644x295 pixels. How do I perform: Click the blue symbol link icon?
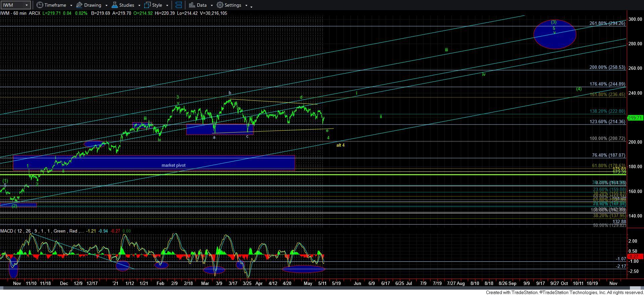coord(179,5)
